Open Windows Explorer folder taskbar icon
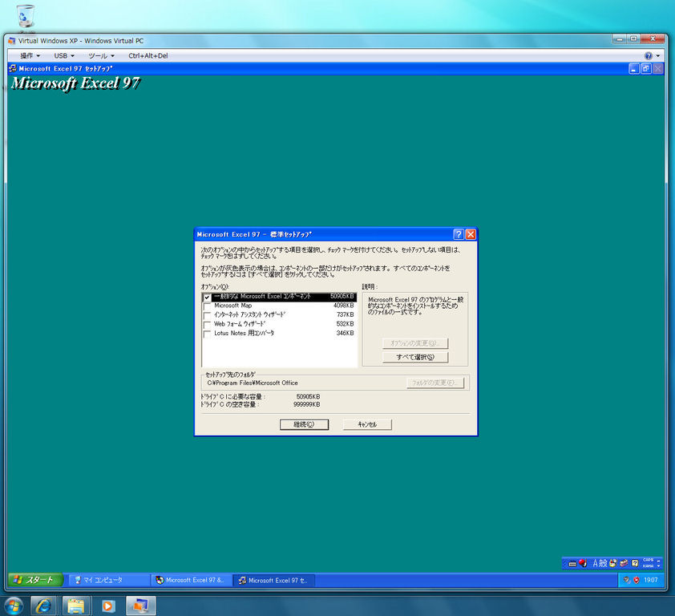 tap(76, 606)
